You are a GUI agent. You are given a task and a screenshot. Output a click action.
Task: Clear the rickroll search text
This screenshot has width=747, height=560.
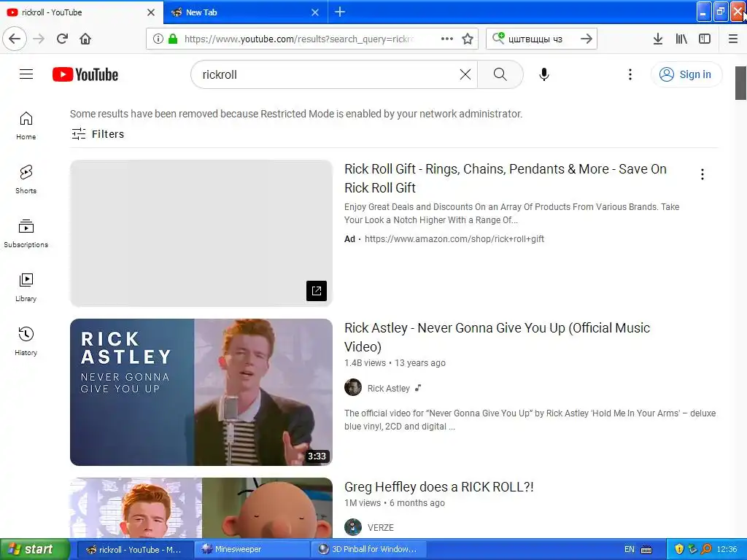pyautogui.click(x=465, y=74)
